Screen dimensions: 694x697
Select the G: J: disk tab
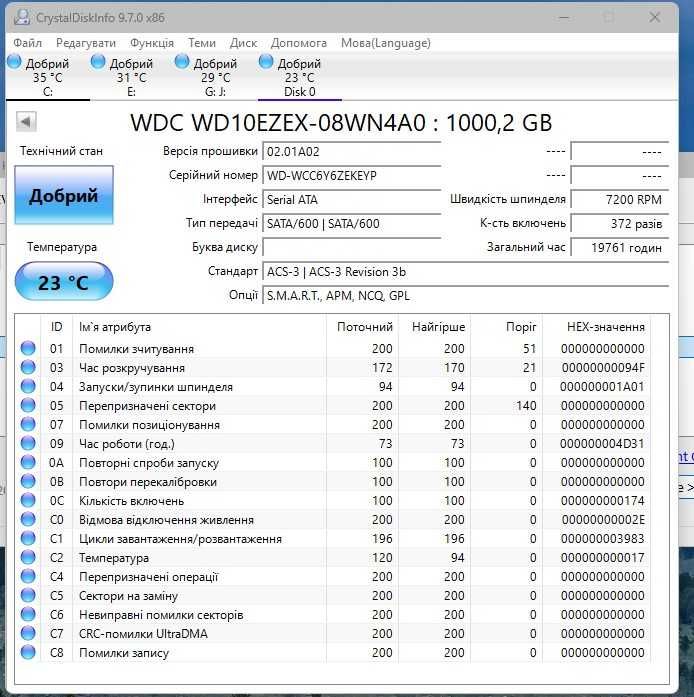(x=216, y=77)
